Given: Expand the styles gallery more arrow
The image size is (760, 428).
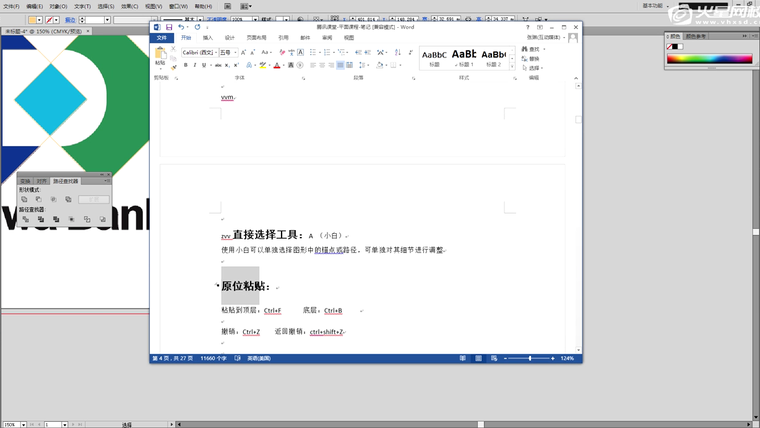Looking at the screenshot, I should coord(514,65).
